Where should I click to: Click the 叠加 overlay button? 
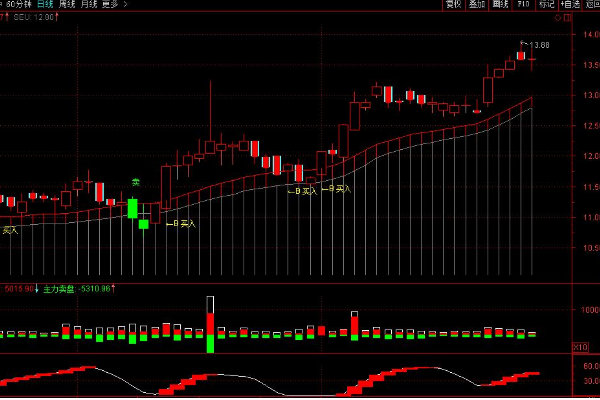point(477,5)
